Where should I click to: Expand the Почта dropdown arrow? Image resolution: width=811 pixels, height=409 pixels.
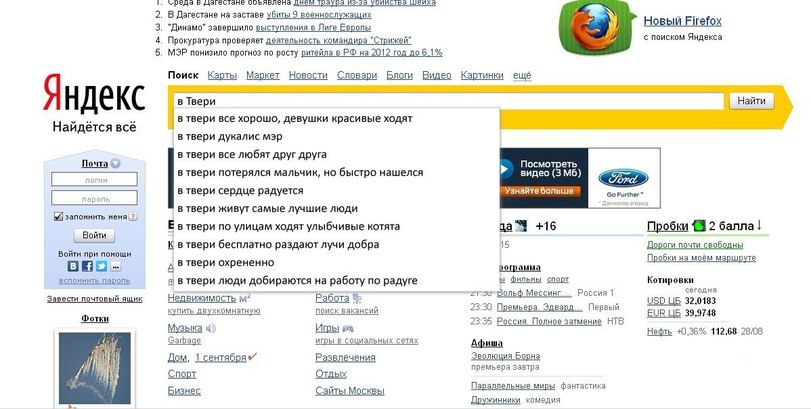(x=116, y=163)
